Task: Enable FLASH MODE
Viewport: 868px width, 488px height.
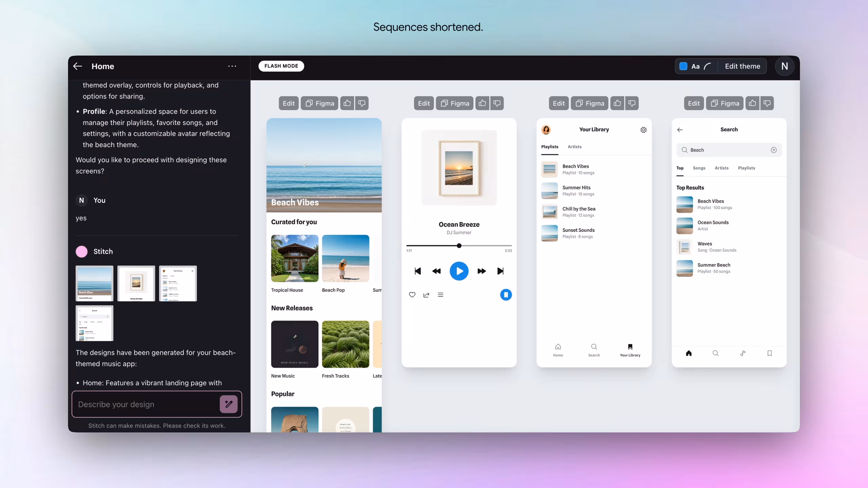Action: tap(281, 66)
